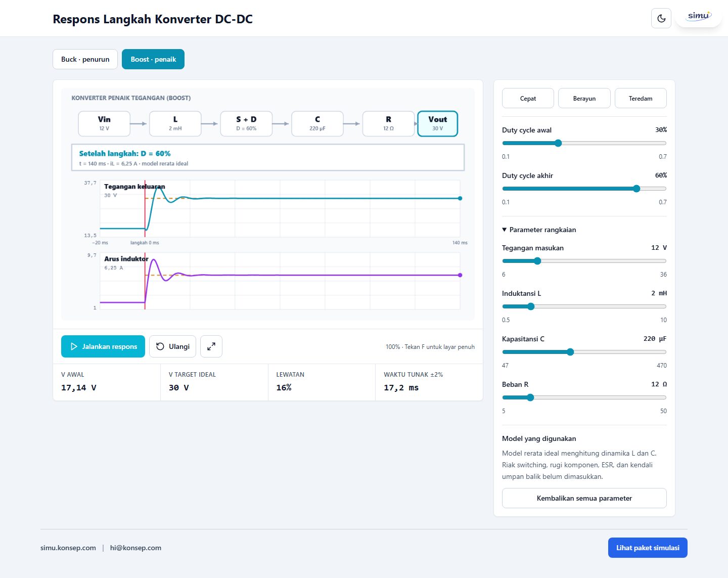The width and height of the screenshot is (728, 578).
Task: Switch to the Buck · penurun tab
Action: tap(85, 59)
